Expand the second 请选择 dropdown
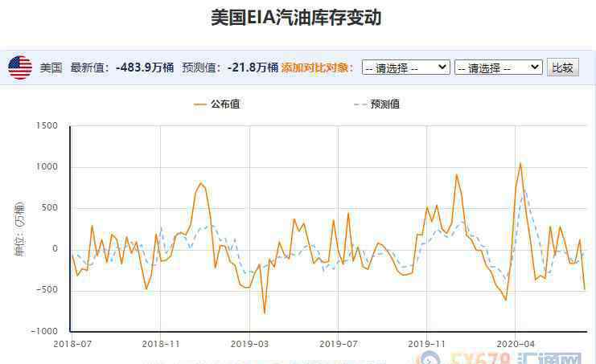Viewport: 596px width, 364px height. (498, 67)
